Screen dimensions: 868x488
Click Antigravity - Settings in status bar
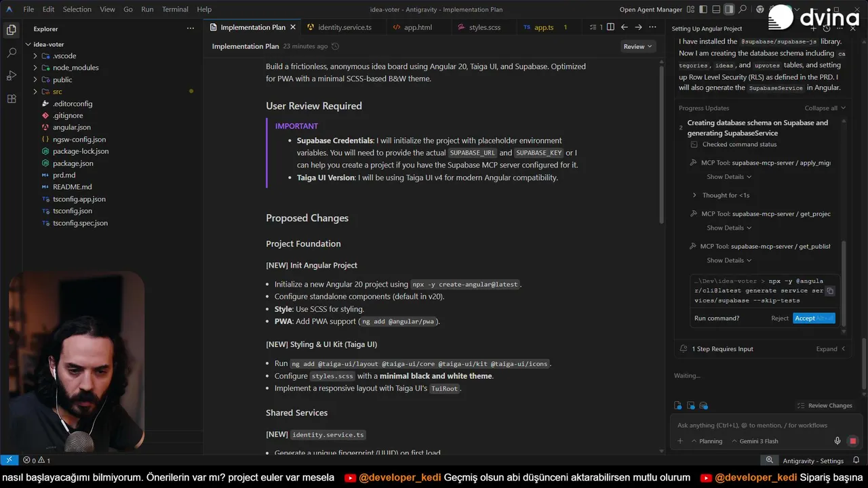click(813, 460)
